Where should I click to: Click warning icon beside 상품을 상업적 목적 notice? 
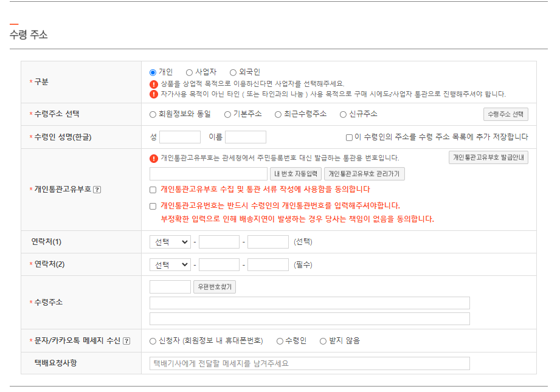[154, 84]
